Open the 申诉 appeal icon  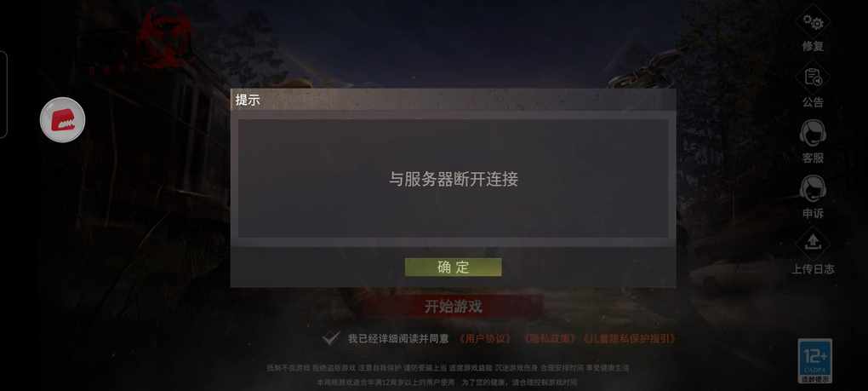(813, 189)
